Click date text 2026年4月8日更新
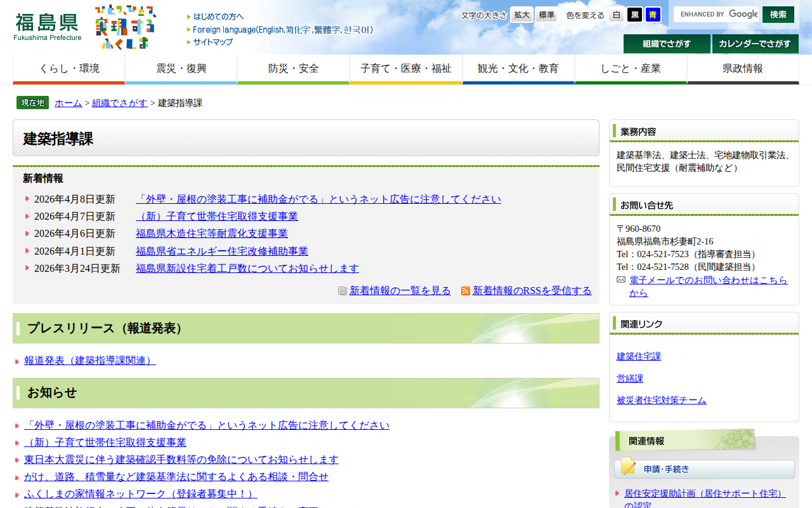The image size is (812, 508). [x=75, y=199]
